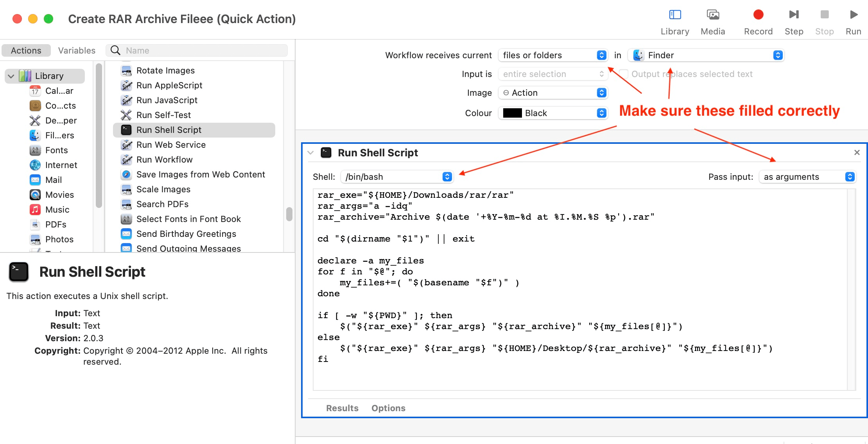The width and height of the screenshot is (868, 444).
Task: Enable Output replaces selected text
Action: [x=623, y=74]
